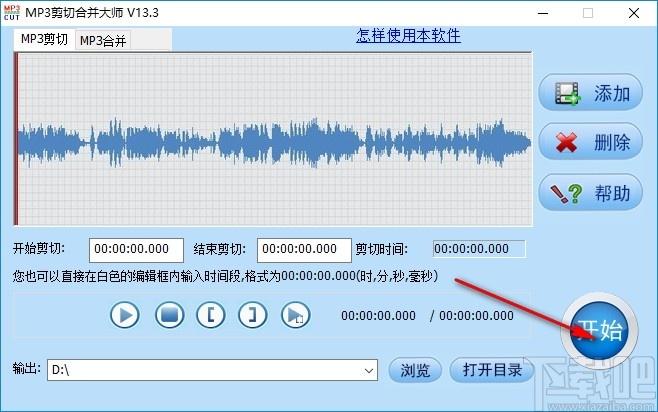Focus the 结束剪切 end time field
Image resolution: width=658 pixels, height=412 pixels.
point(304,250)
